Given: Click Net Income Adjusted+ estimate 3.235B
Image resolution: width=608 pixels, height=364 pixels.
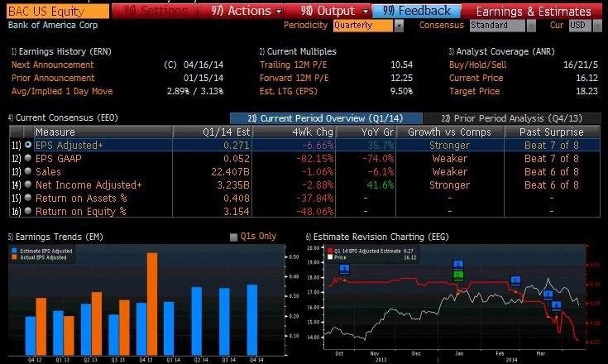Looking at the screenshot, I should [x=233, y=185].
